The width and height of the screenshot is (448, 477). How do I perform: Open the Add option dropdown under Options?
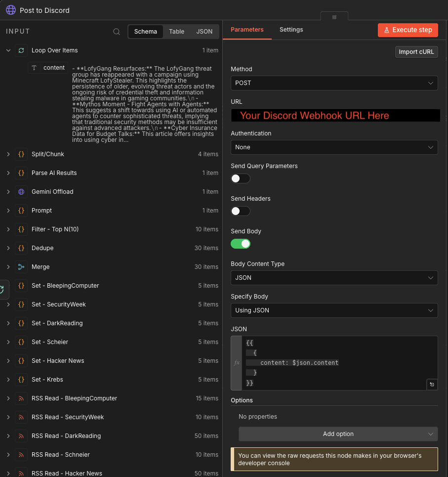tap(338, 434)
